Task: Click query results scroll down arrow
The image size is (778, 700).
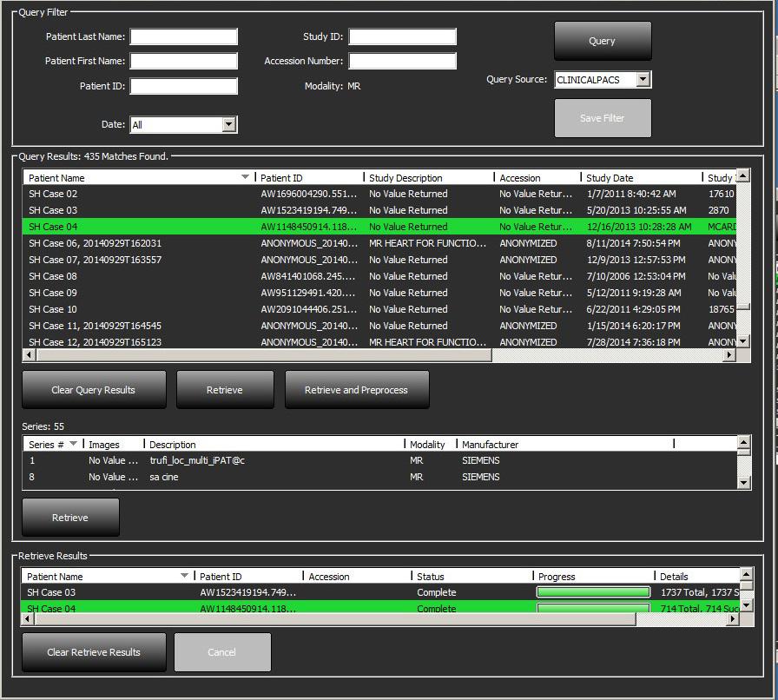Action: coord(742,341)
